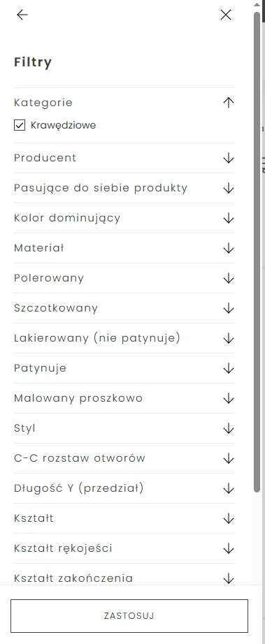
Task: Open the Malowany proszkowo filter
Action: point(124,398)
